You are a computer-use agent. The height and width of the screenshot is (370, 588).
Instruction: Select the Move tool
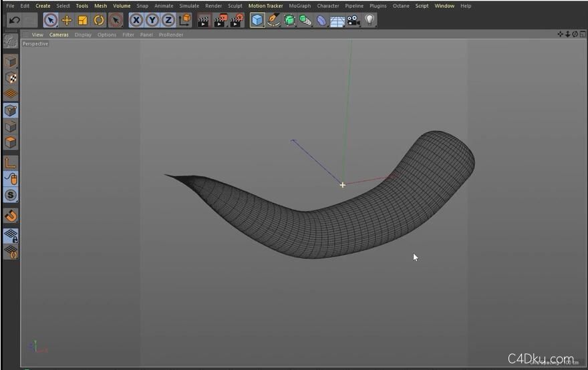67,20
